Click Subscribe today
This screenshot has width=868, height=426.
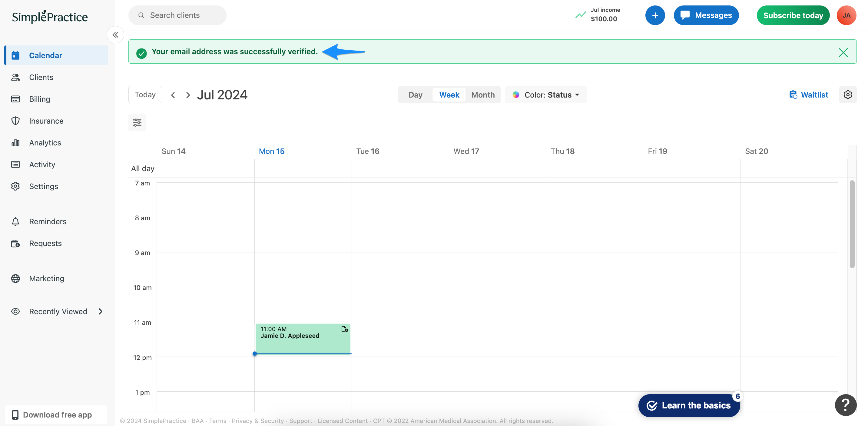[x=793, y=15]
